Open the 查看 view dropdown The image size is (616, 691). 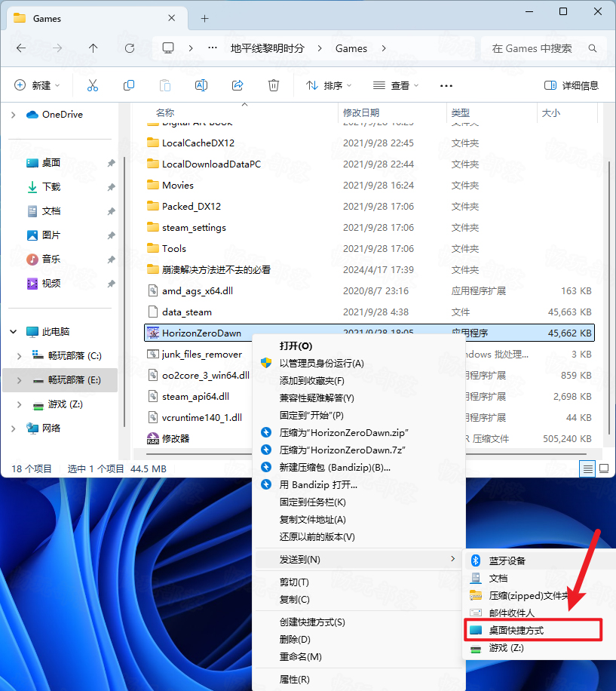(x=396, y=85)
